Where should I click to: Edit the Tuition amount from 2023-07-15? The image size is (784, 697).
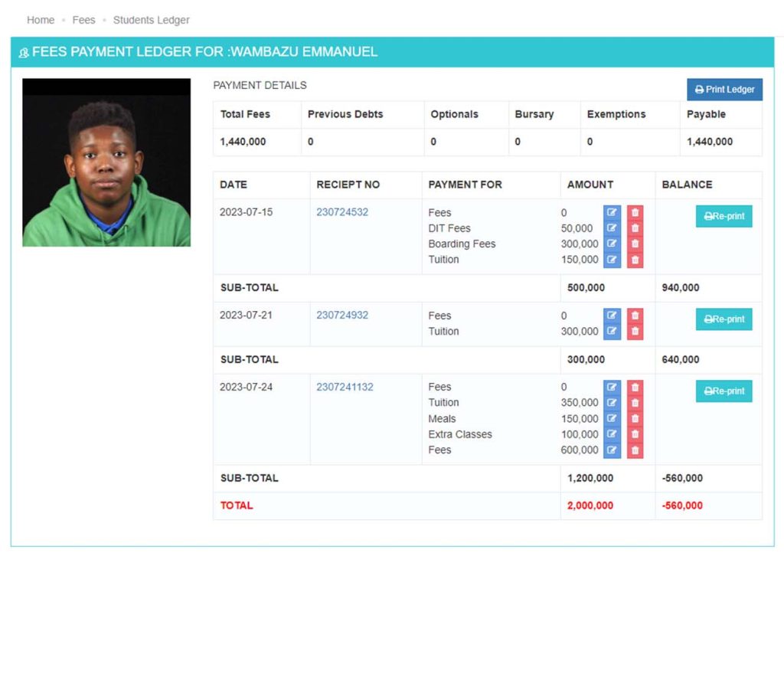(611, 259)
